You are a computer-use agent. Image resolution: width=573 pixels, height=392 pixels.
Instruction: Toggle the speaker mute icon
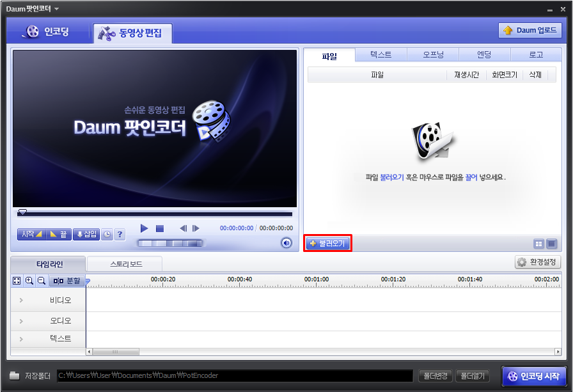(286, 243)
